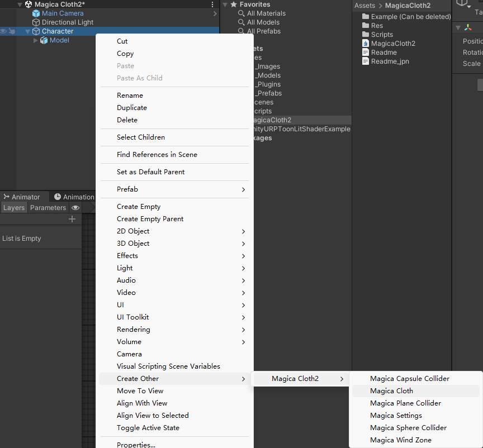
Task: Choose Duplicate in the context menu
Action: coord(174,108)
